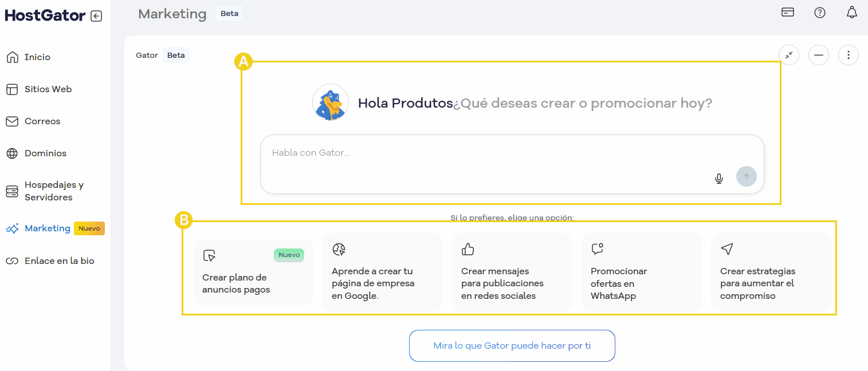Viewport: 868px width, 371px height.
Task: Click Mira lo que Gator puede hacer por ti
Action: [512, 346]
